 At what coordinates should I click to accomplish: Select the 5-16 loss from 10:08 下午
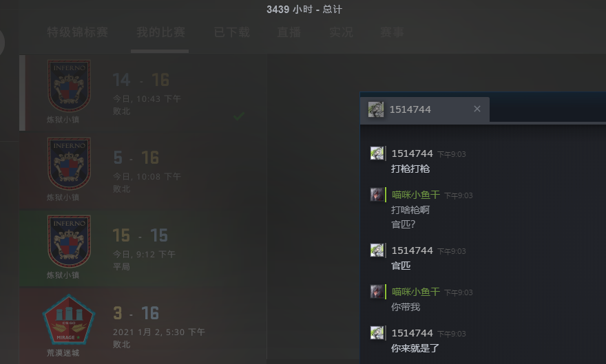(143, 170)
